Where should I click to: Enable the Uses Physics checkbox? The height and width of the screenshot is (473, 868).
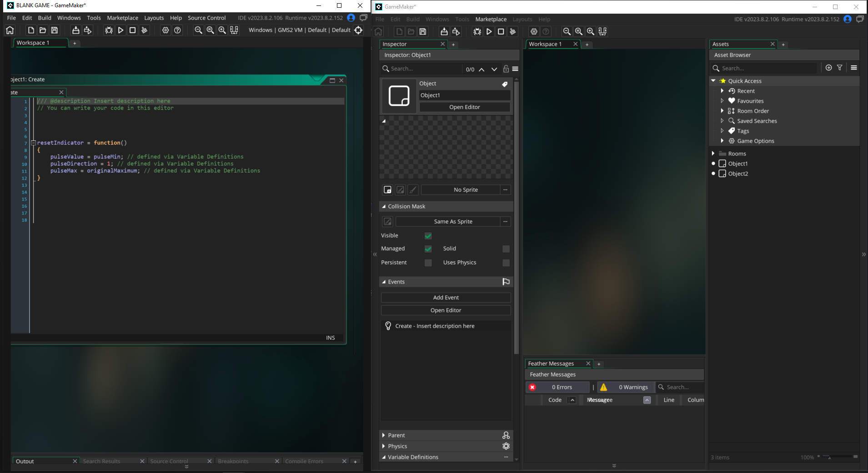(x=506, y=263)
